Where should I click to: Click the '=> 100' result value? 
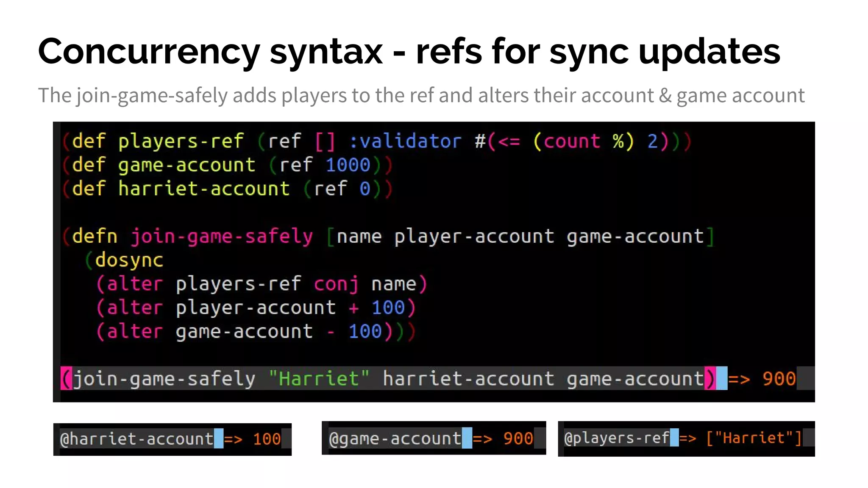coord(253,439)
